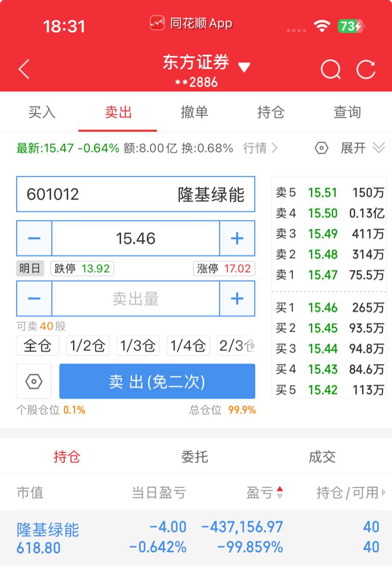Open hexagon settings icon beside 展开

(321, 148)
